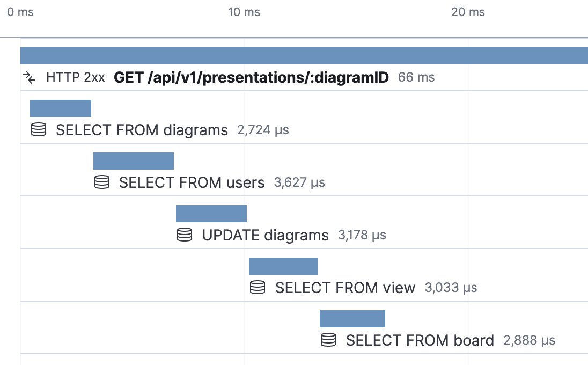588x365 pixels.
Task: Click database icon beside SELECT FROM diagrams
Action: (x=38, y=130)
